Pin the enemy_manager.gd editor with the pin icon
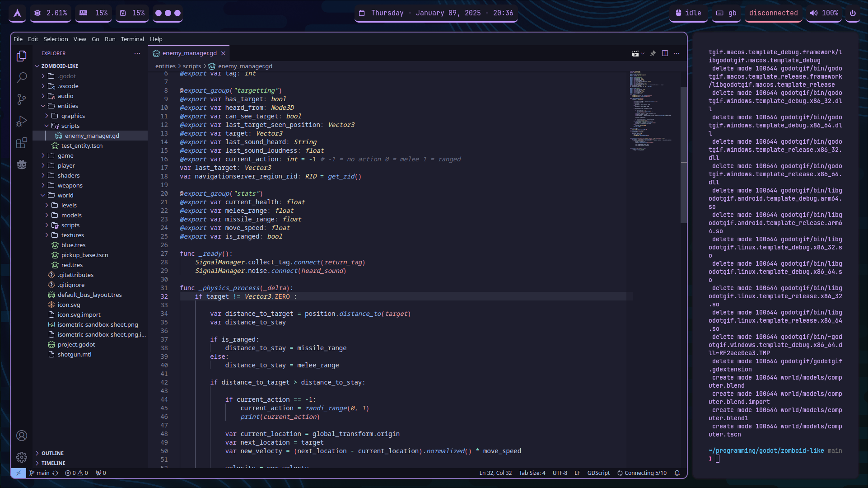 (653, 53)
